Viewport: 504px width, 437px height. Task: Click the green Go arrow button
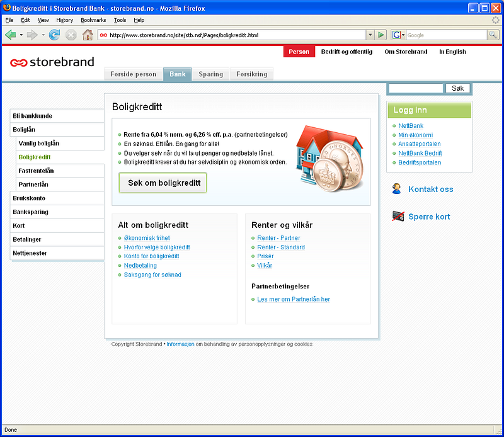coord(381,35)
